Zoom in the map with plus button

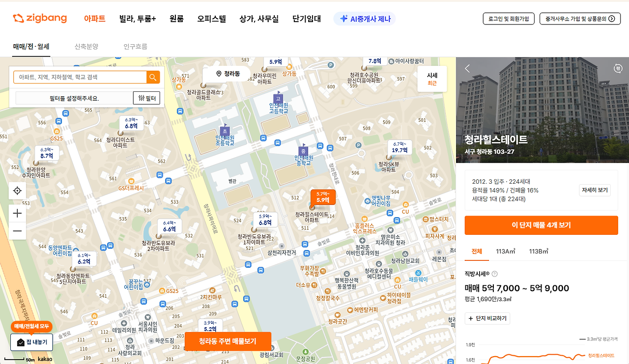[x=17, y=213]
